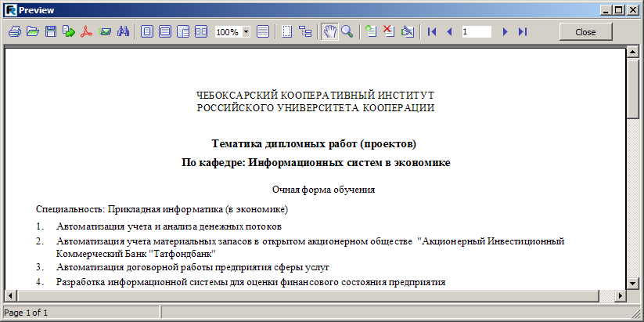This screenshot has width=644, height=322.
Task: Click the vertical scrollbar down arrow
Action: 632,284
